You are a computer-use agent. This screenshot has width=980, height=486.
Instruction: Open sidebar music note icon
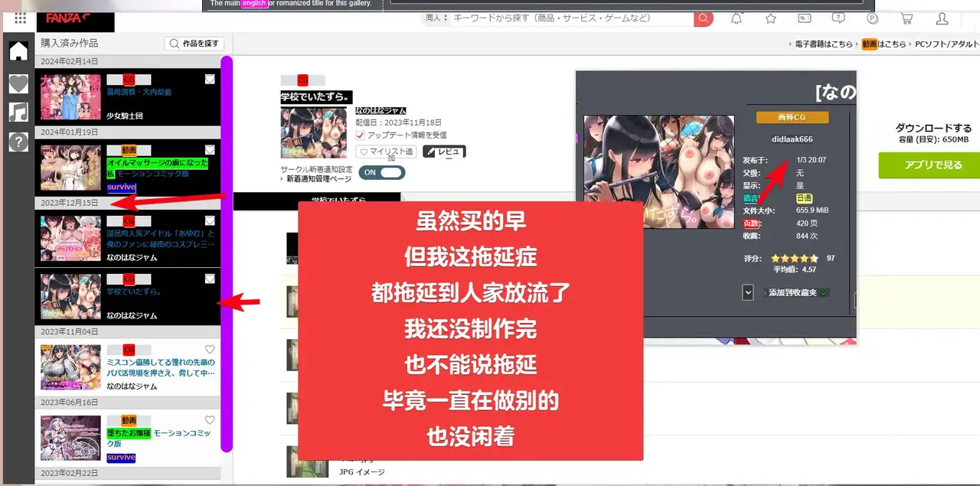coord(18,113)
